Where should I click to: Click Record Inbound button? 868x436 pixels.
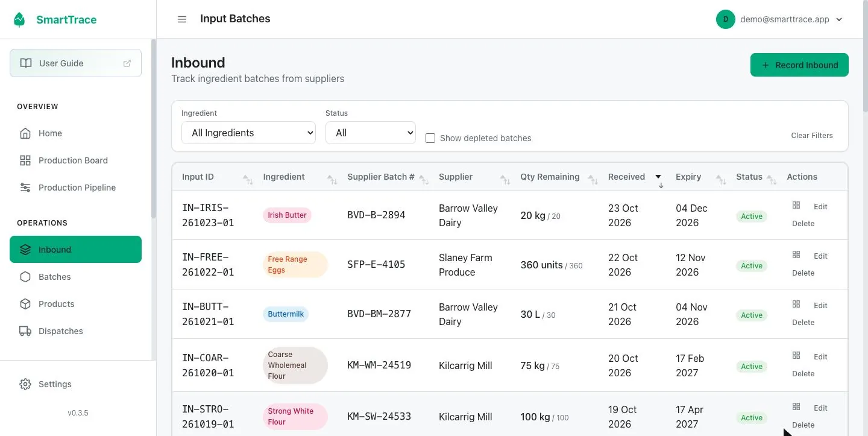tap(799, 65)
